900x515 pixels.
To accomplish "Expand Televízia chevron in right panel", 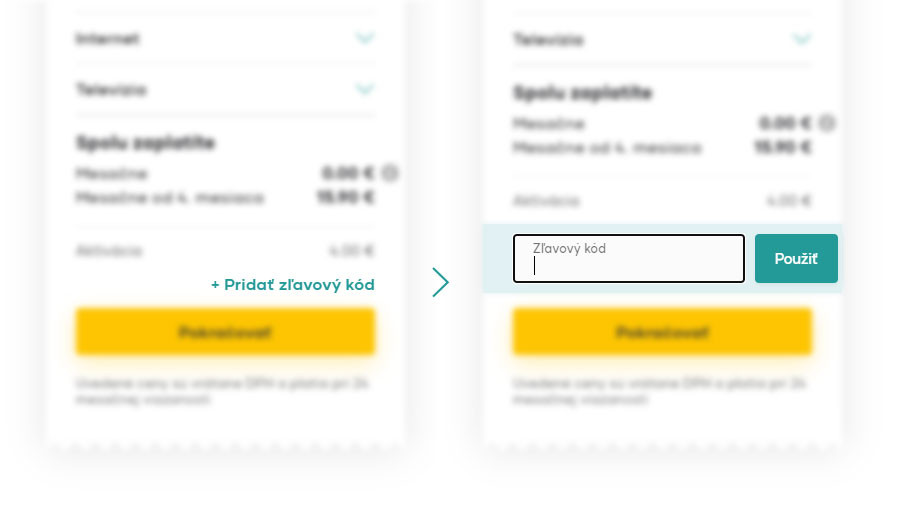I will [x=802, y=39].
